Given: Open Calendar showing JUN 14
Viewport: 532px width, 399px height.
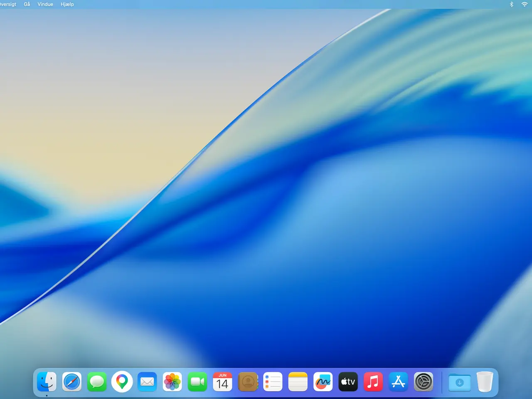Looking at the screenshot, I should [x=222, y=382].
